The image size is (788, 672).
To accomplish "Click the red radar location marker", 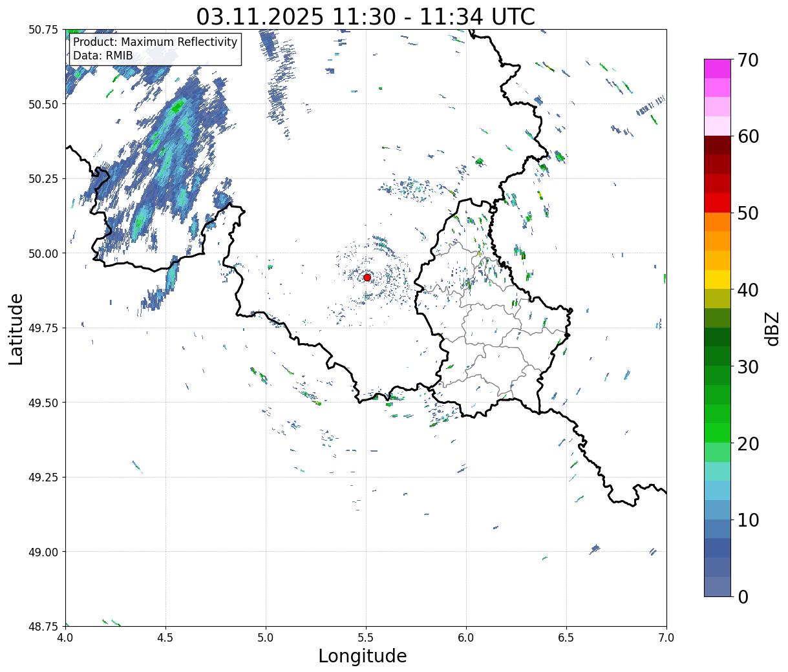I will click(x=367, y=277).
